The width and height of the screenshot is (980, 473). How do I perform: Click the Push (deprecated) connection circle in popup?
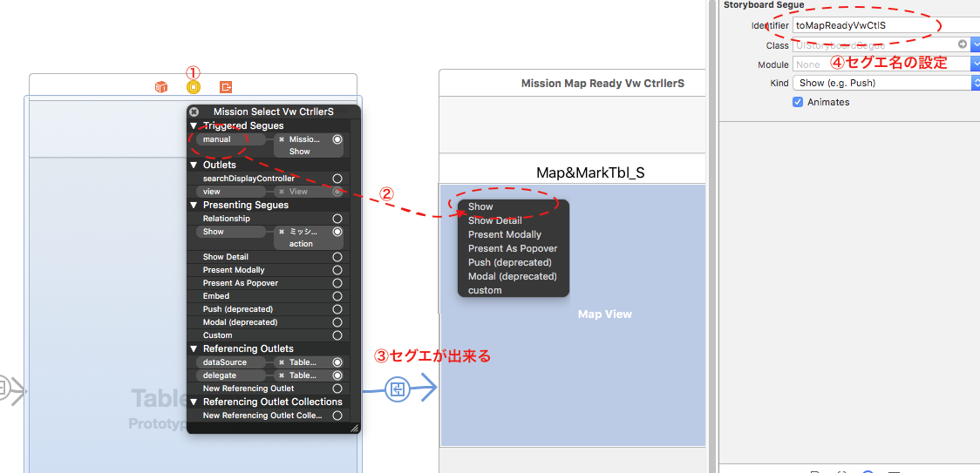[x=337, y=309]
